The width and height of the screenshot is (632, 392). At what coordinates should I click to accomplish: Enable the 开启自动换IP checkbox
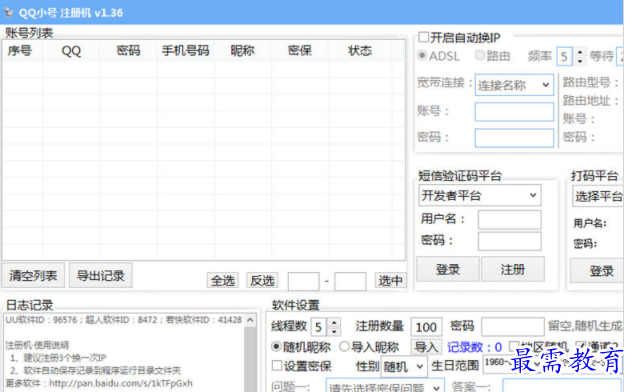(424, 37)
